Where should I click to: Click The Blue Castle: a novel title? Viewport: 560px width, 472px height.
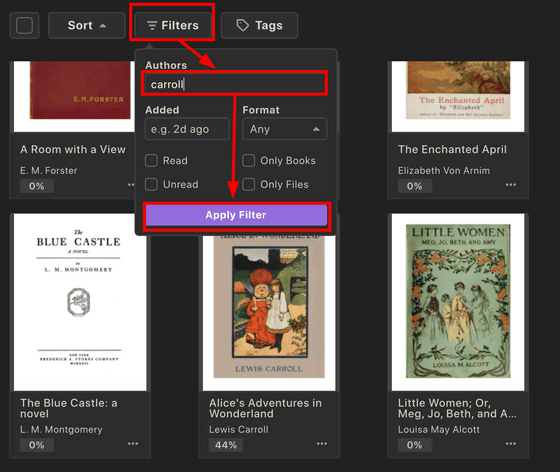tap(69, 408)
